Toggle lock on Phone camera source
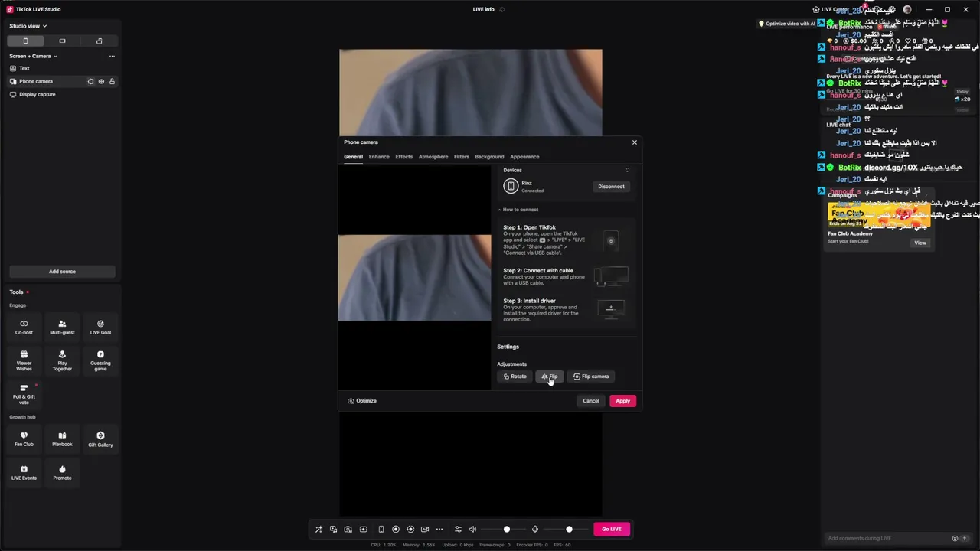 click(112, 81)
